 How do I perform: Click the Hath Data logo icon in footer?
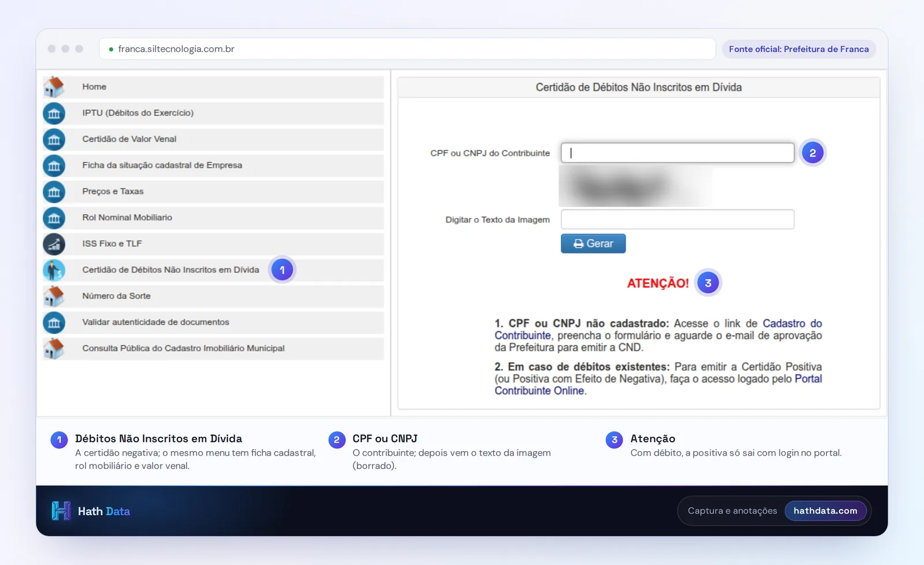click(61, 511)
